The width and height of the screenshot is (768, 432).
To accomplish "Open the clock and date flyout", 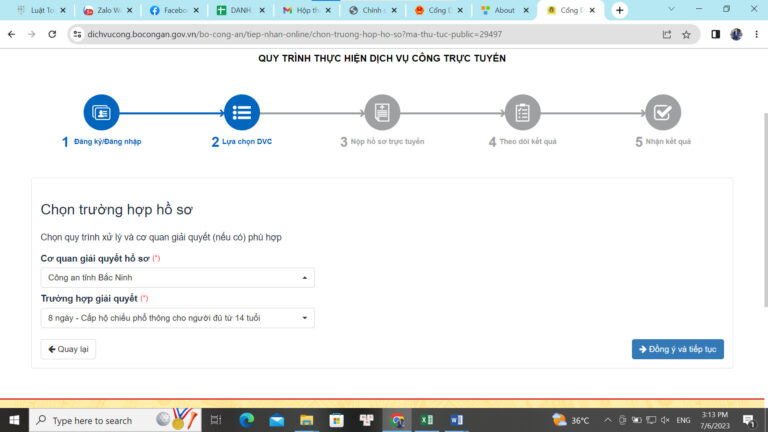I will pos(715,420).
